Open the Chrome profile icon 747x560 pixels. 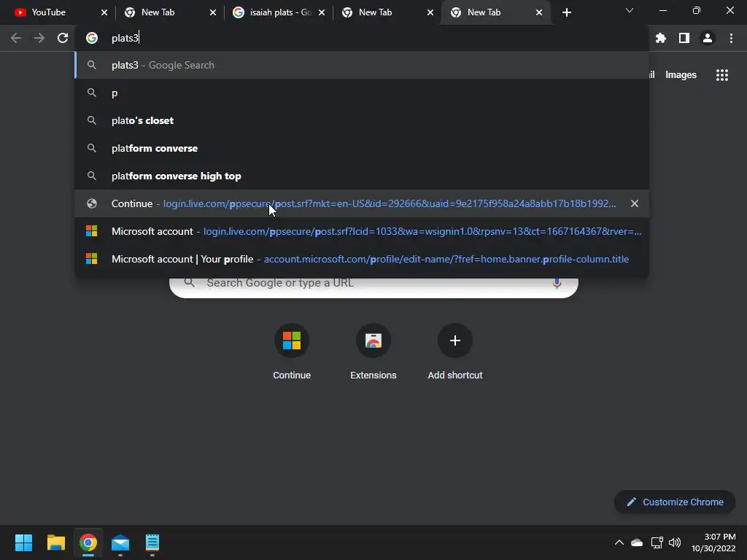tap(708, 38)
